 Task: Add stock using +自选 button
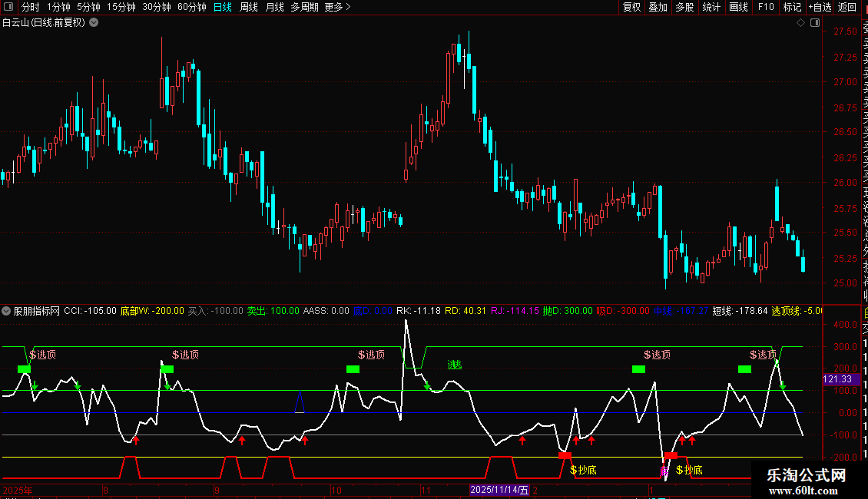coord(819,7)
